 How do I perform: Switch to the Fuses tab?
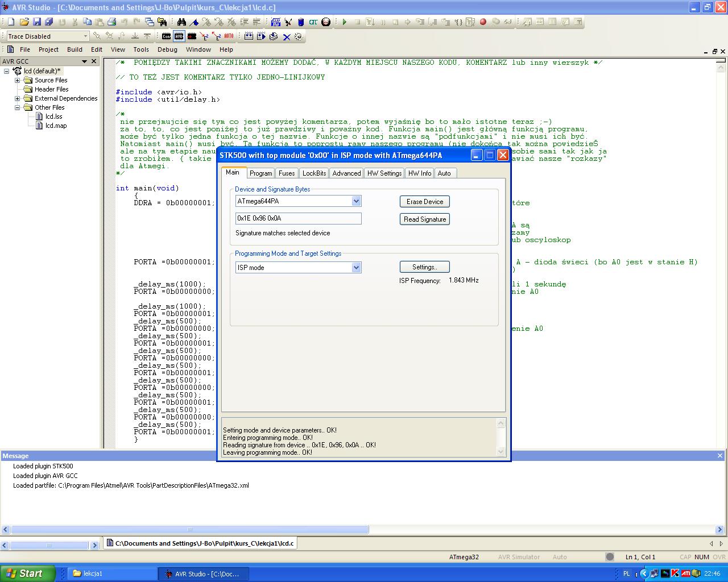point(287,173)
